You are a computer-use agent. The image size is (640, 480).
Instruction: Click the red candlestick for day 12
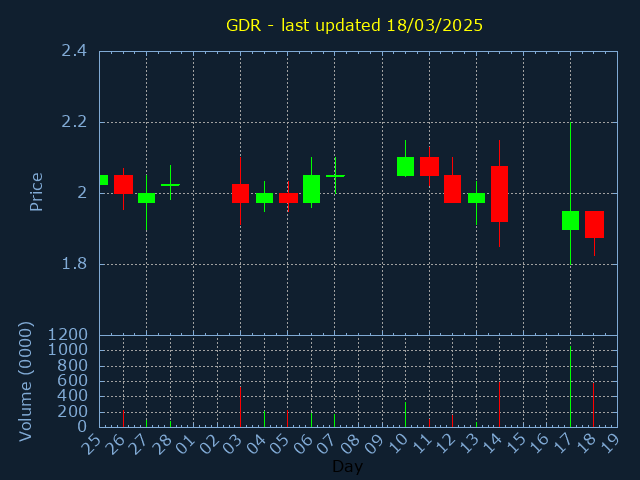pos(452,189)
